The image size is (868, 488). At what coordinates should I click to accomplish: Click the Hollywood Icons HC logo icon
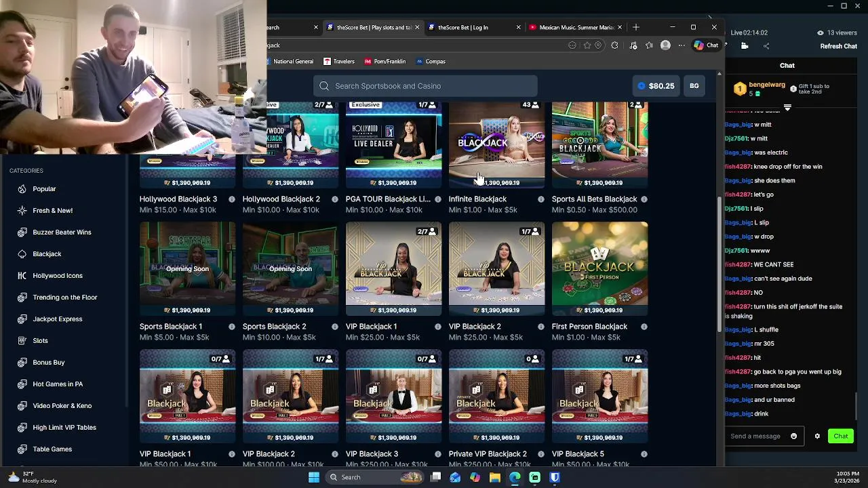tap(22, 276)
